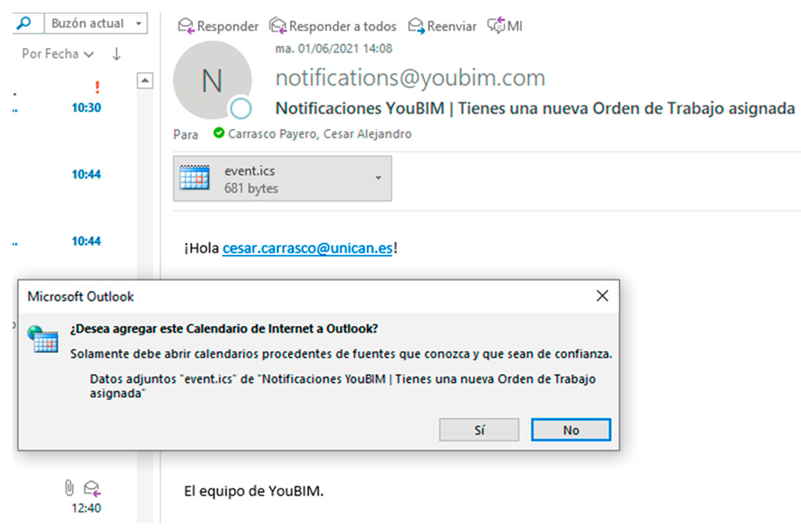Select the 12:40 message with attachment
Image resolution: width=801 pixels, height=532 pixels.
click(86, 507)
